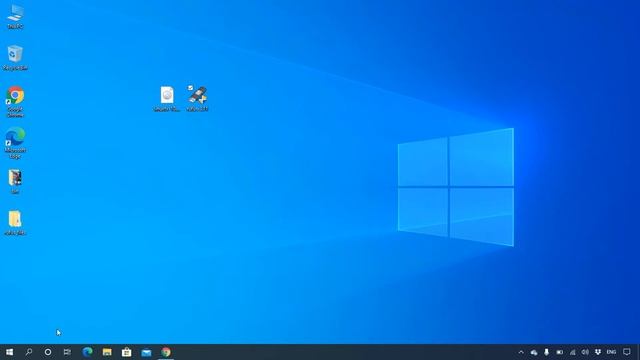Open Cortana from the taskbar circle
This screenshot has width=640, height=360.
pyautogui.click(x=48, y=352)
